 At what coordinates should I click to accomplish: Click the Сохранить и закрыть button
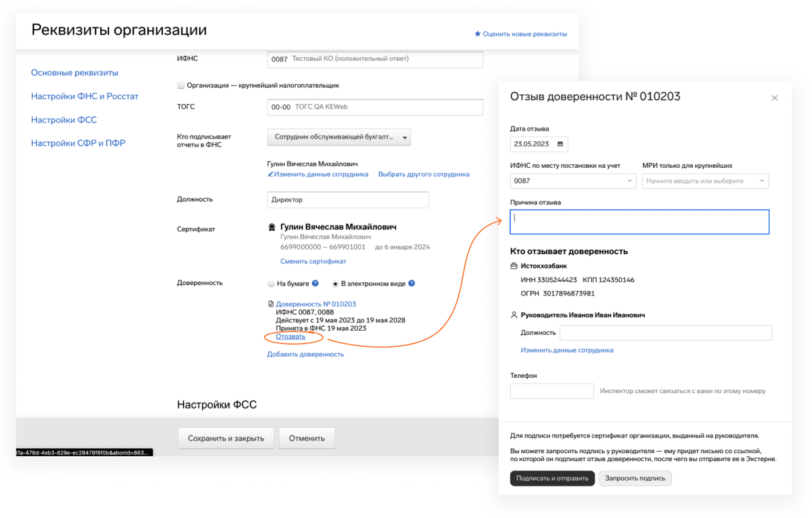coord(226,438)
